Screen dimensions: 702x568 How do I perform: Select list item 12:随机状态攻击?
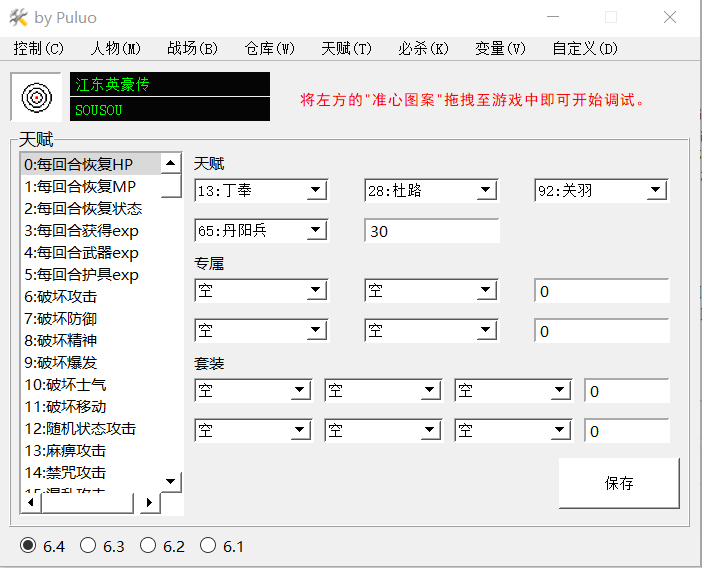(x=91, y=428)
